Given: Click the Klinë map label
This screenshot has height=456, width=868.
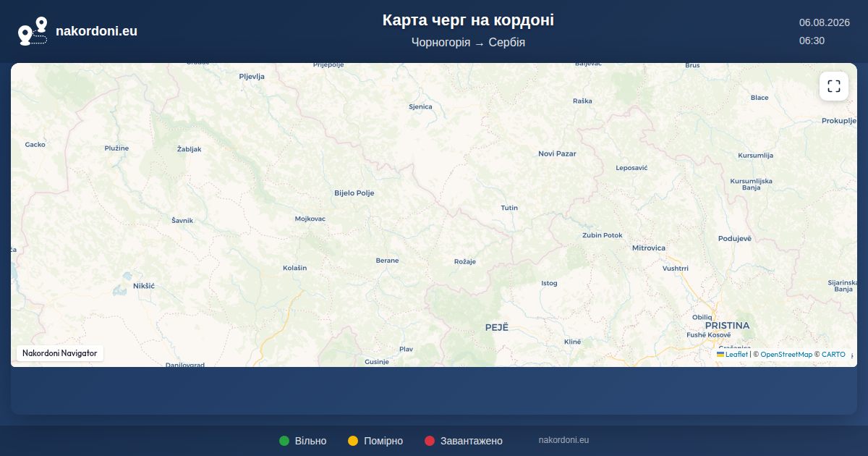Looking at the screenshot, I should tap(572, 342).
